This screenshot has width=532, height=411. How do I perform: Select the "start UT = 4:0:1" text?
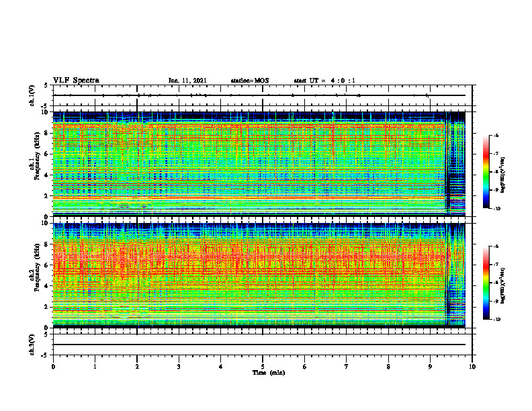[324, 81]
